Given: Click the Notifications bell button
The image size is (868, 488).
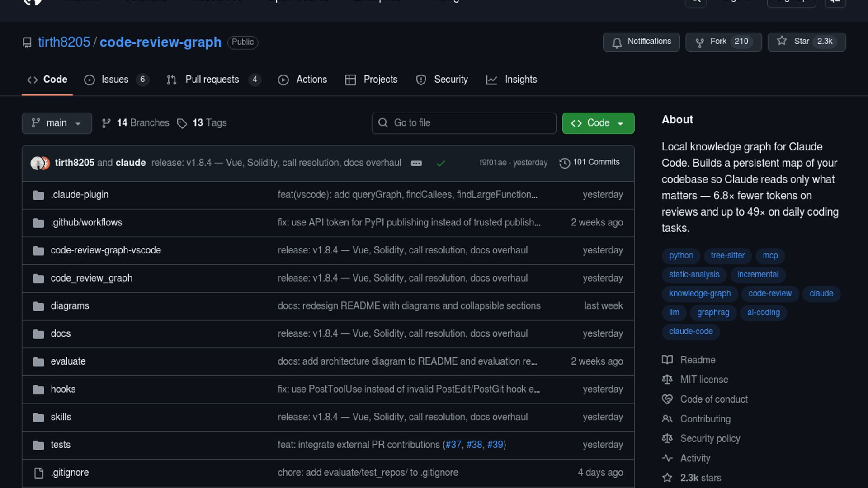Looking at the screenshot, I should coord(641,42).
